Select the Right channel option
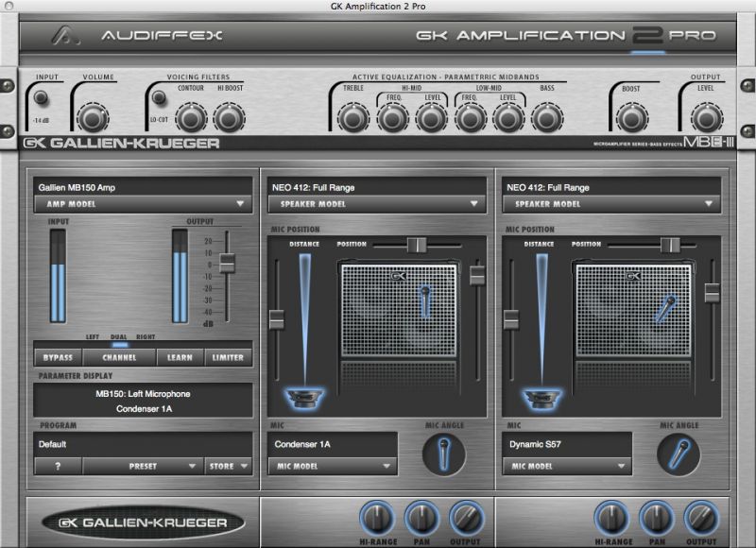The image size is (756, 548). click(x=146, y=337)
